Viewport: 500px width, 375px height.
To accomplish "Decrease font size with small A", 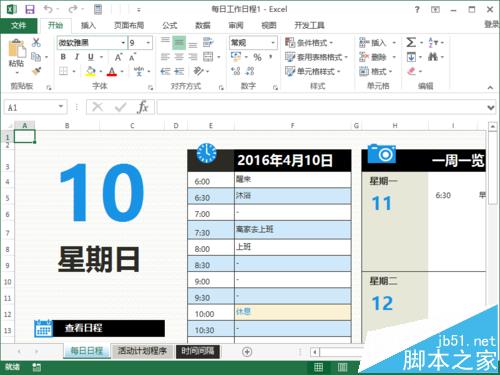I will click(132, 57).
